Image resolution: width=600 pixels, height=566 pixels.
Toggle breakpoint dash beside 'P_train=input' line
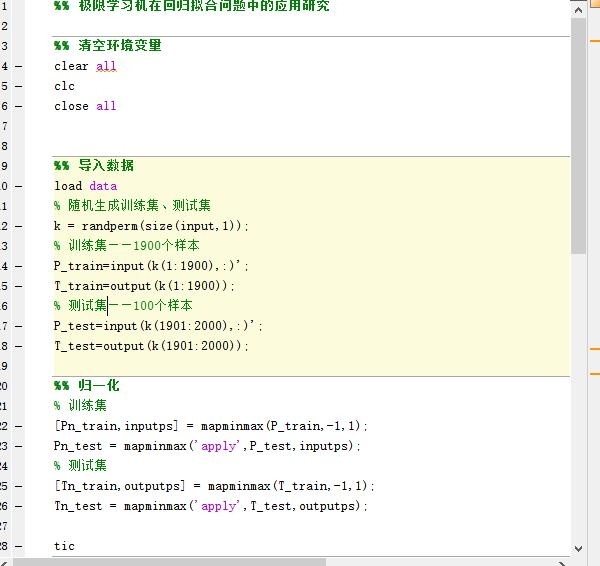(x=18, y=266)
